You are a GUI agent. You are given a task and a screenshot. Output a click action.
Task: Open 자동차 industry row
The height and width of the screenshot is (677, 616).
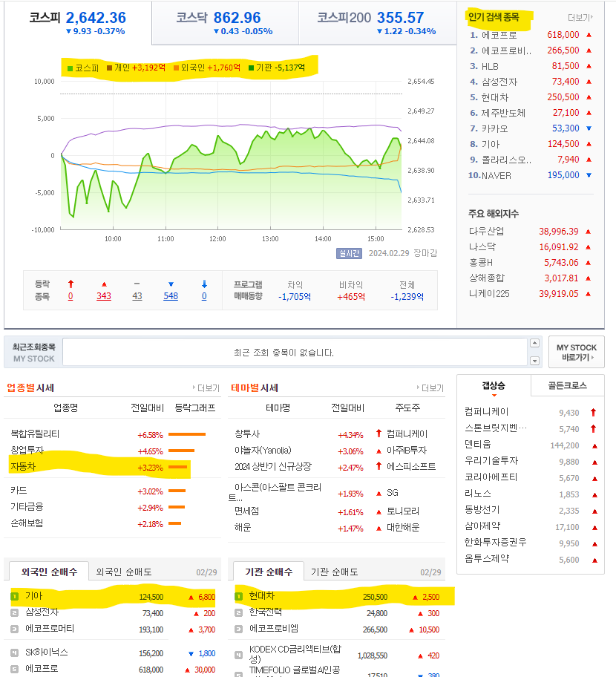point(23,467)
